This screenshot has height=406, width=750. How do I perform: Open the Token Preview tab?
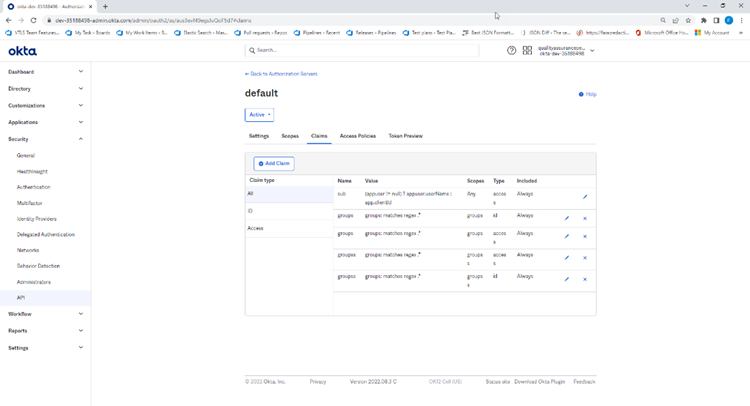click(x=406, y=136)
